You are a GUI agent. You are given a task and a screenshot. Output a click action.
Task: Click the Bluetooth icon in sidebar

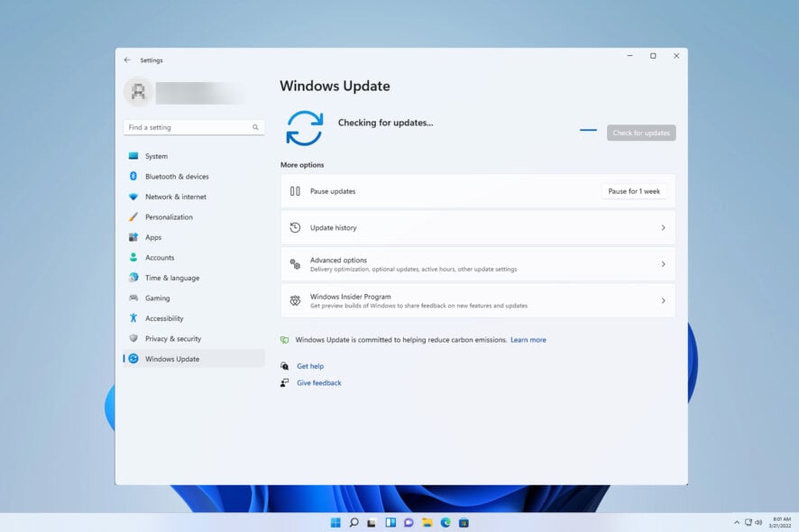[133, 177]
